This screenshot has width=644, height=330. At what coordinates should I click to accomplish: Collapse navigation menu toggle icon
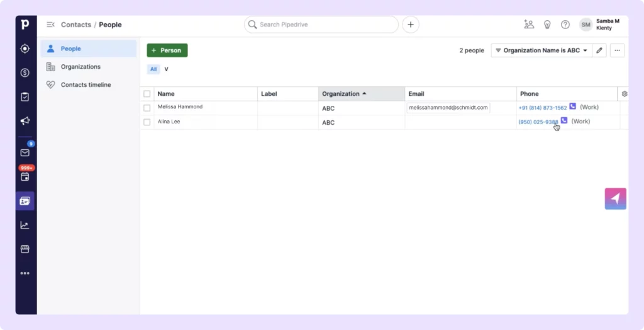click(50, 25)
